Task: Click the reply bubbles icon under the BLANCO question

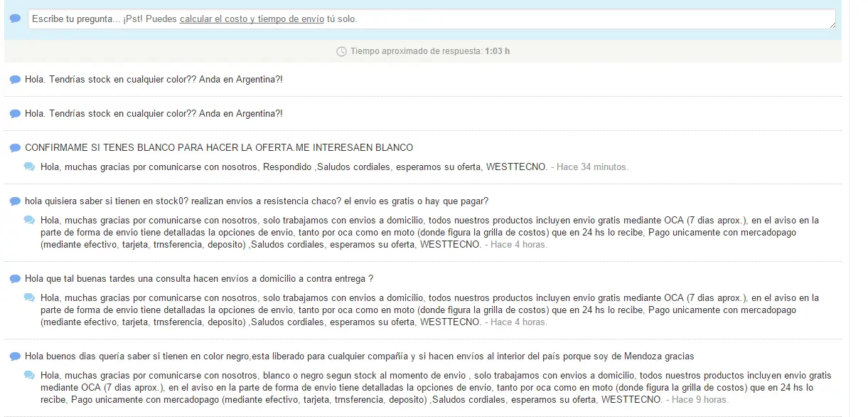Action: point(29,166)
